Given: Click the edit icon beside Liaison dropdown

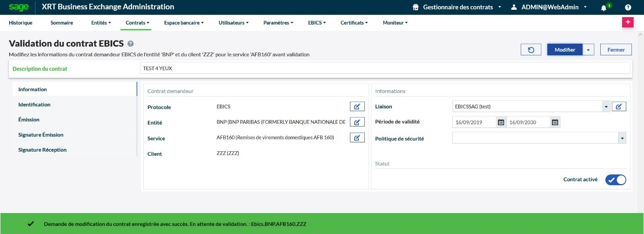Looking at the screenshot, I should [618, 107].
